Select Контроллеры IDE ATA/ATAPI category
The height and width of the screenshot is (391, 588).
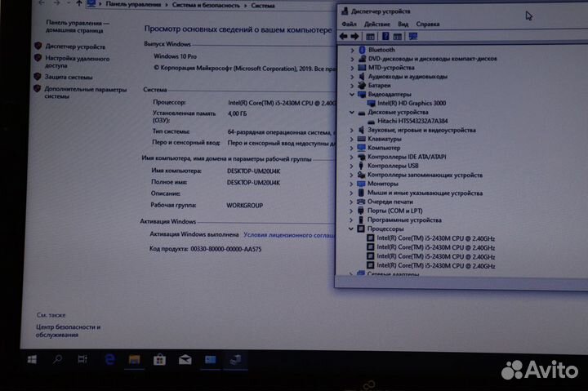[407, 157]
